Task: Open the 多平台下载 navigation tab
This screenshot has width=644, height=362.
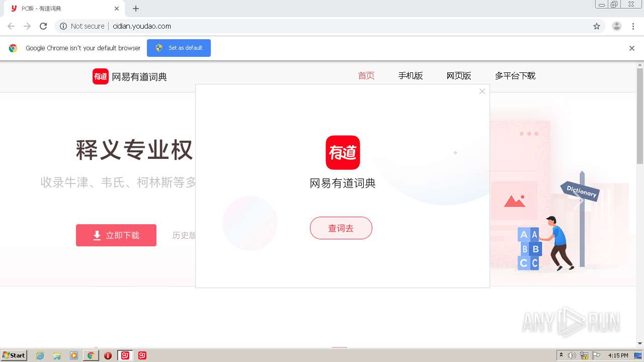Action: 515,76
